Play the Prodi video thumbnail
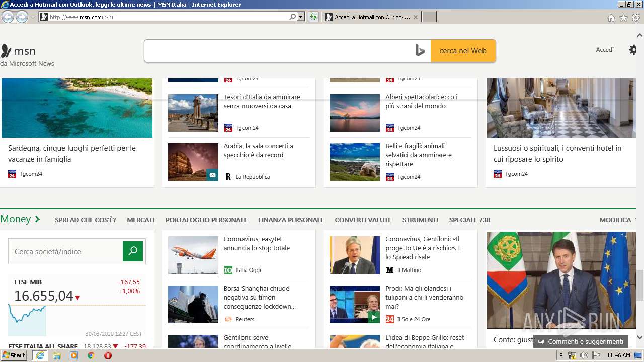 [355, 304]
